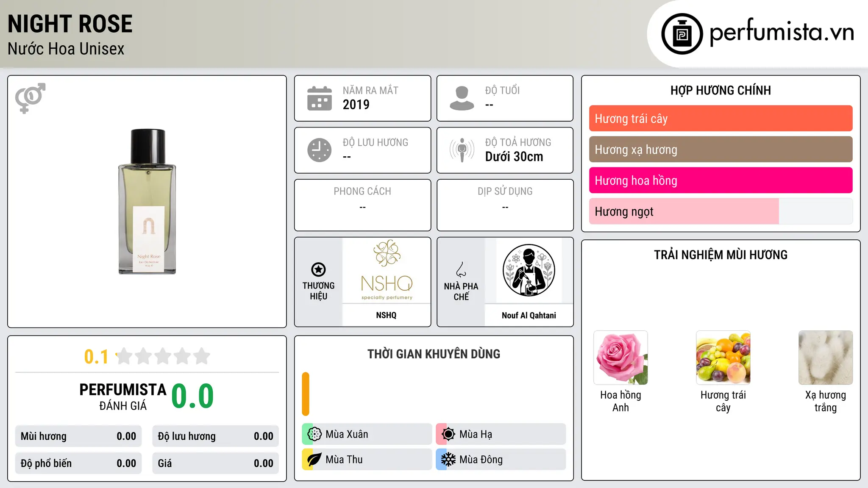Click the snowflake icon for Mùa Đông
This screenshot has width=868, height=488.
pyautogui.click(x=448, y=460)
